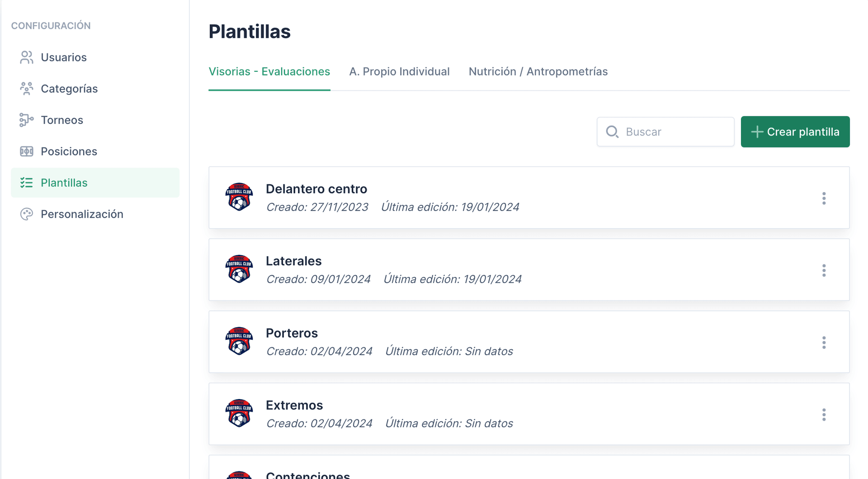The height and width of the screenshot is (479, 868).
Task: Open the Porteros template title
Action: coord(292,333)
